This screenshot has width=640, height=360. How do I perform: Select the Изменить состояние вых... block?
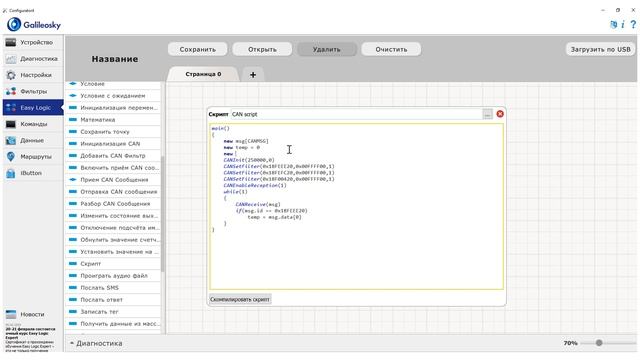click(x=113, y=216)
